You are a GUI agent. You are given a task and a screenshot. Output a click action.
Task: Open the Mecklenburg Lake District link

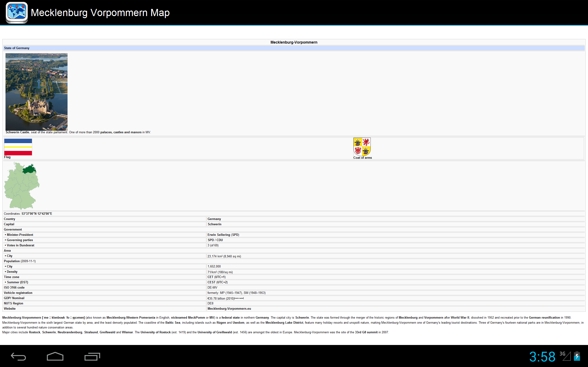tap(284, 323)
